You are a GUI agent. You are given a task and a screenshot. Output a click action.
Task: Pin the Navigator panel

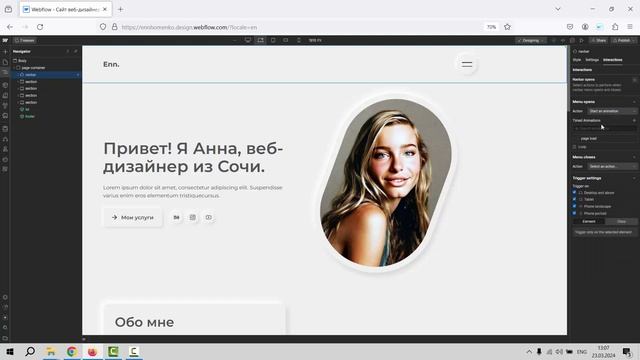[76, 51]
